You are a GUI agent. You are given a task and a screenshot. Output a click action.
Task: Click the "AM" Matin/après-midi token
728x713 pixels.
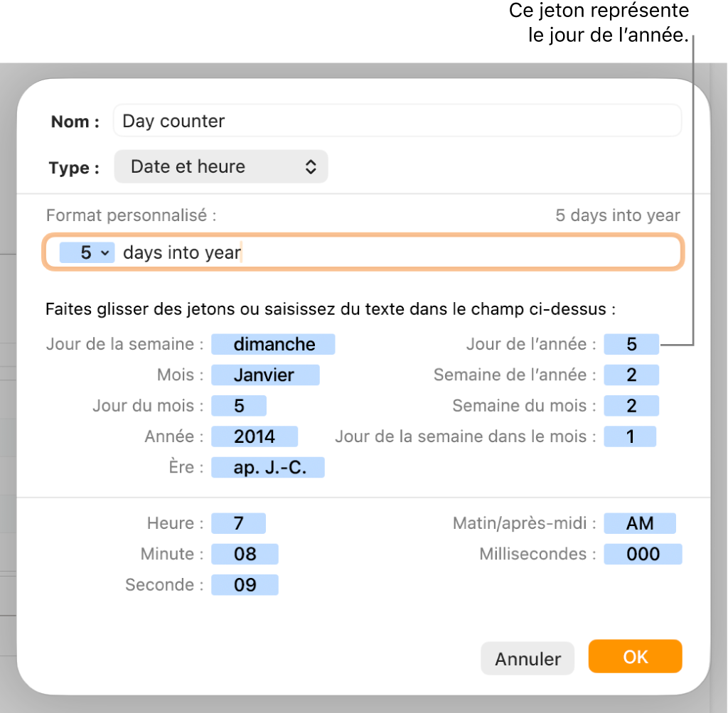(x=639, y=523)
